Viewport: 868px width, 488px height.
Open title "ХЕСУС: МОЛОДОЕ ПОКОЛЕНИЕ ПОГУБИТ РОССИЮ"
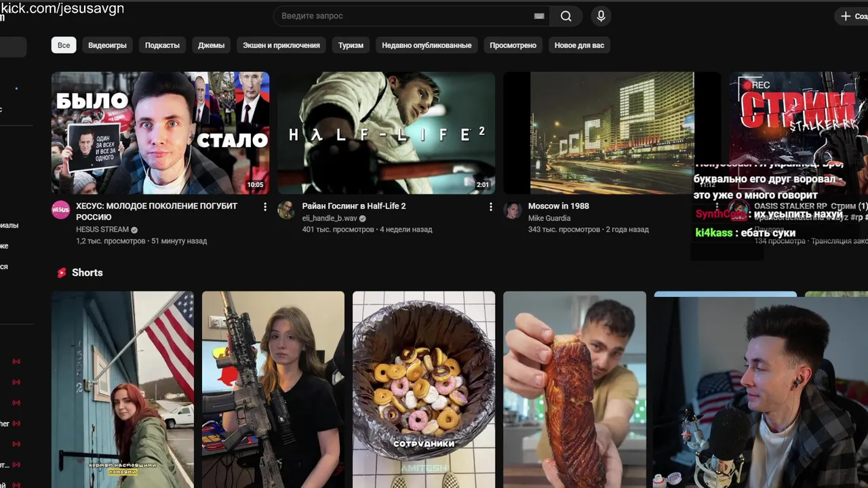click(x=157, y=211)
